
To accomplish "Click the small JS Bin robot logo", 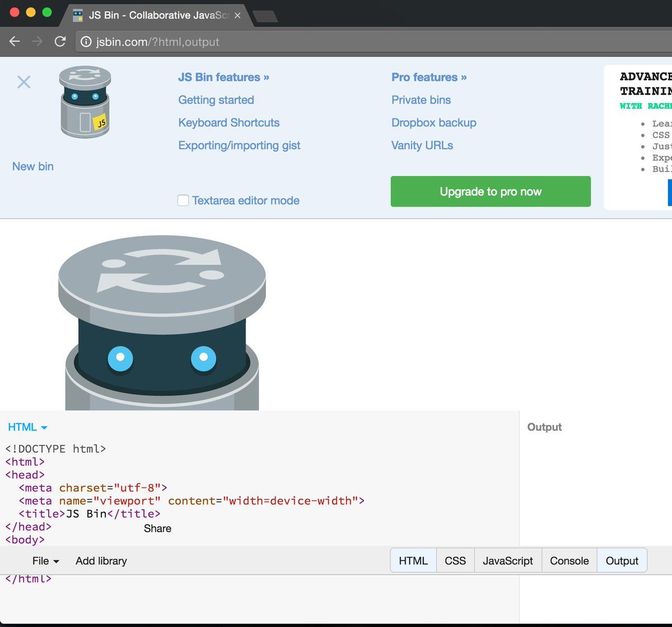I will pos(85,102).
